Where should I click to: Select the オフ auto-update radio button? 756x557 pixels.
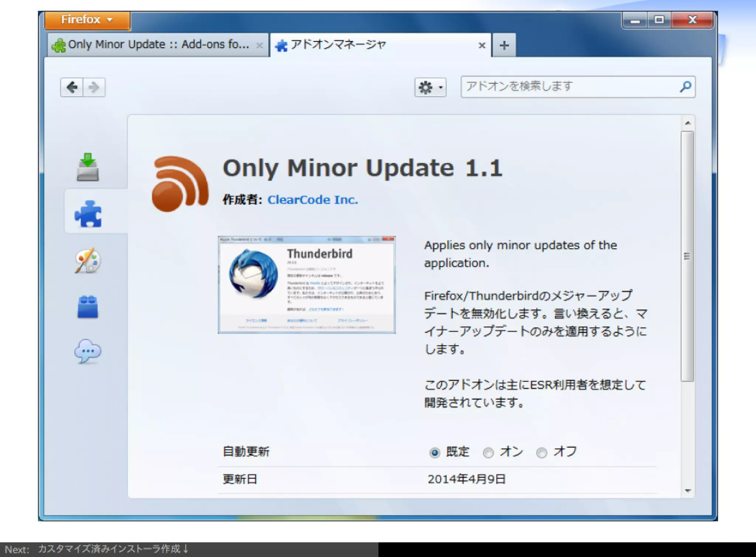(x=542, y=452)
